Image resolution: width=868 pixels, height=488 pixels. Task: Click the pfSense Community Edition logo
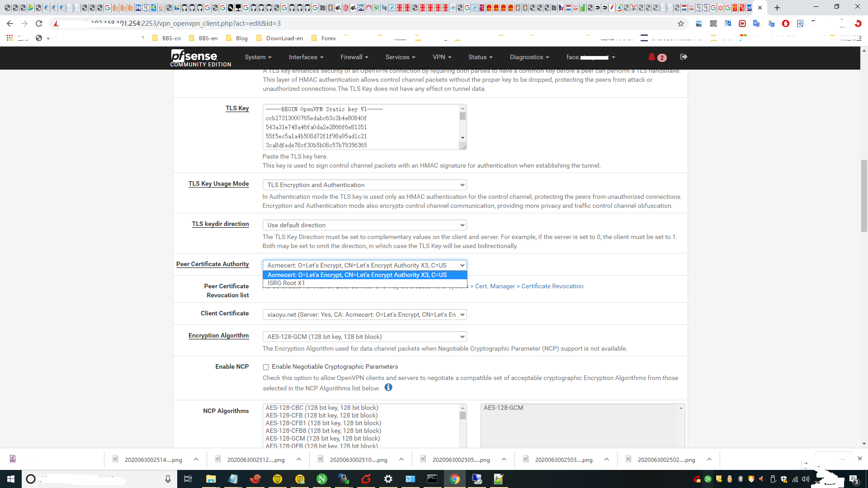click(x=201, y=58)
